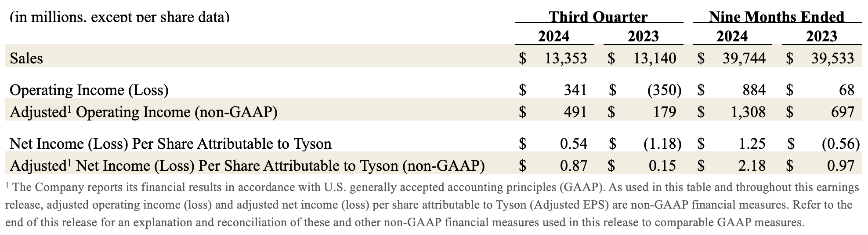Click Third Quarter 2023 sales value 13,140
Image resolution: width=868 pixels, height=235 pixels.
click(x=655, y=58)
